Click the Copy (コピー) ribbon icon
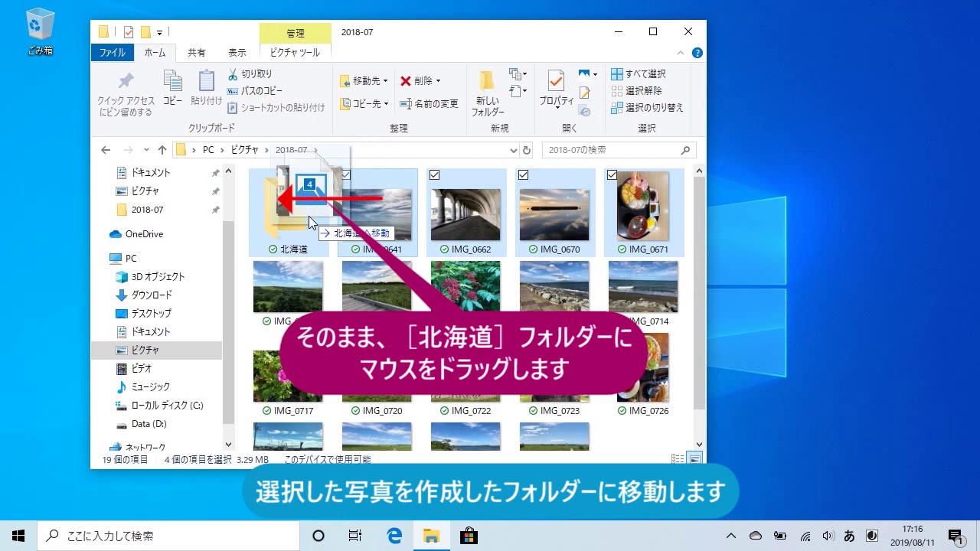The image size is (980, 551). click(x=172, y=86)
